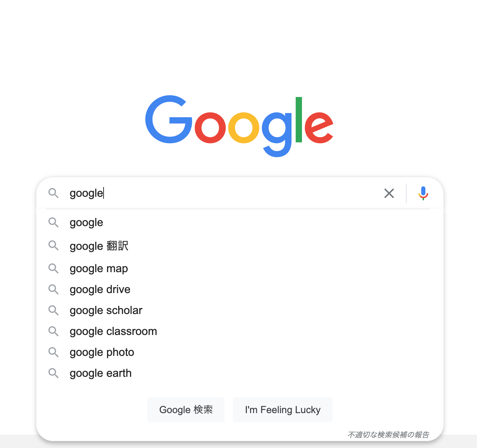This screenshot has width=477, height=448.
Task: Select the 'google drive' suggestion
Action: 100,289
